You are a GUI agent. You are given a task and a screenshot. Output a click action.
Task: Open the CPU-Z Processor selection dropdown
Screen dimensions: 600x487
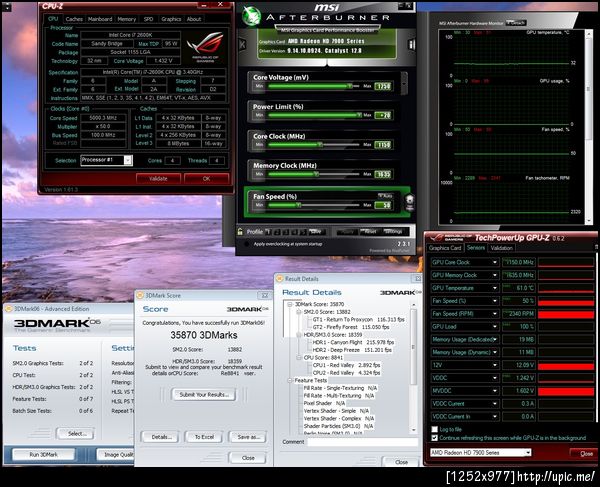pyautogui.click(x=128, y=160)
